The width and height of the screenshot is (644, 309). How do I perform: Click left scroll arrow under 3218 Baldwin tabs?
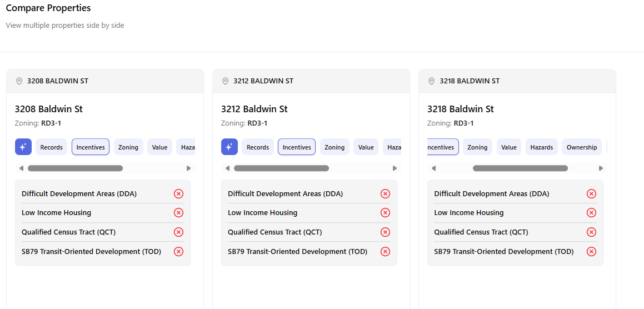point(433,168)
